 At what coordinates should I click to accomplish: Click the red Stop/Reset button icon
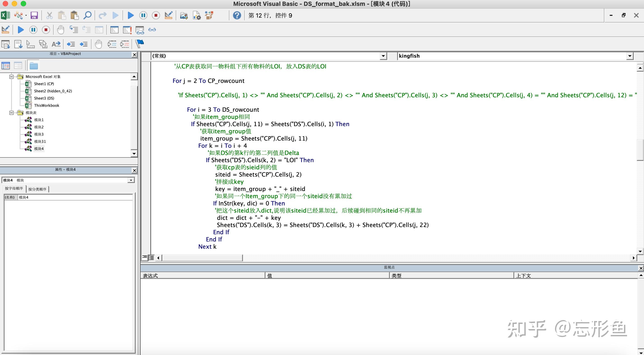pos(156,16)
